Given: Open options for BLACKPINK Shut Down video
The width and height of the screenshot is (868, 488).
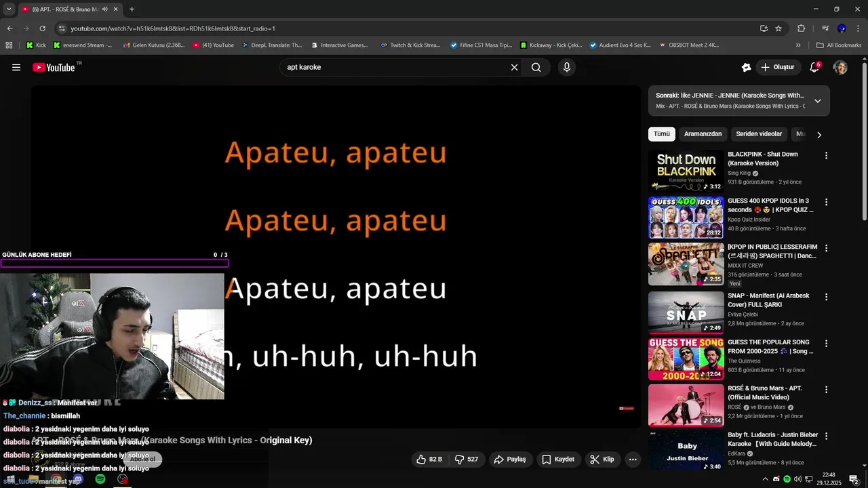Looking at the screenshot, I should coord(826,155).
